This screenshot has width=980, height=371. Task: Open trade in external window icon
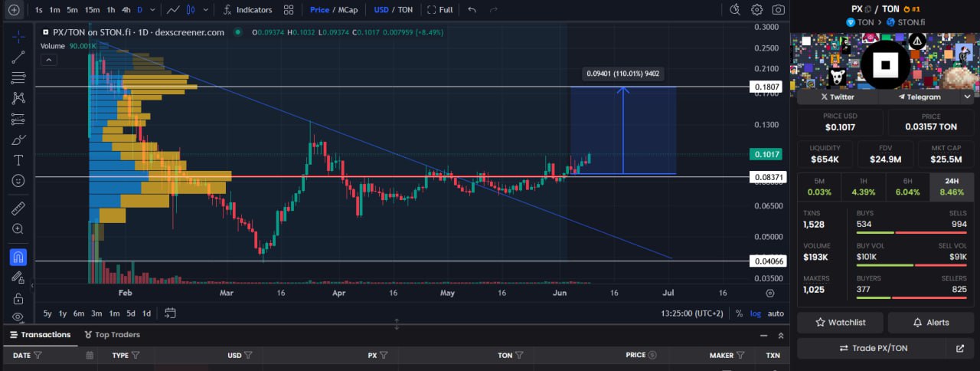960,348
